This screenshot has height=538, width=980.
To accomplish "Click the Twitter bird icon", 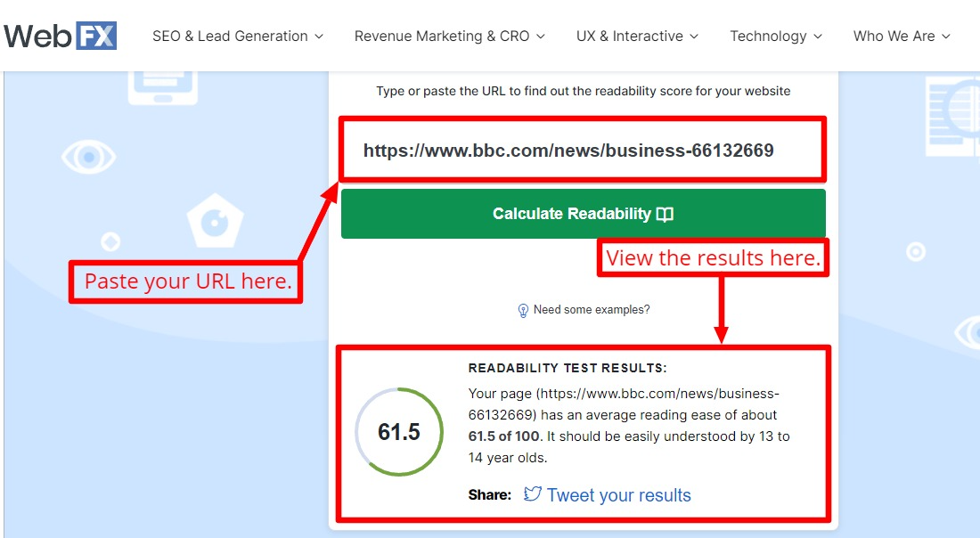I will pos(533,493).
